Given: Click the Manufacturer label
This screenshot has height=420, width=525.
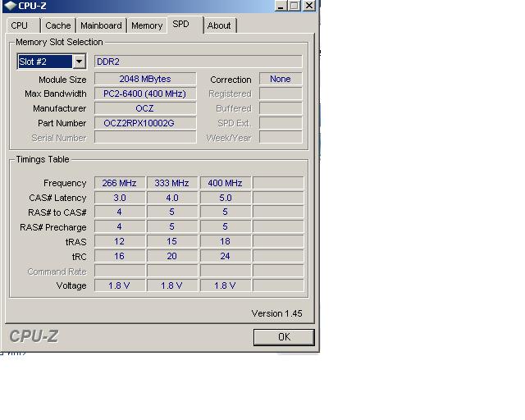Looking at the screenshot, I should (60, 108).
